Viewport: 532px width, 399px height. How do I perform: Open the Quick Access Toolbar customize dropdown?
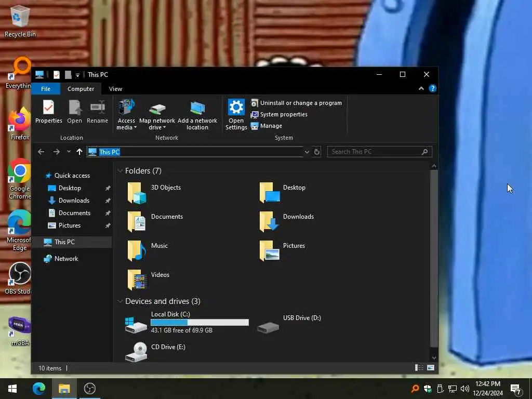[78, 75]
